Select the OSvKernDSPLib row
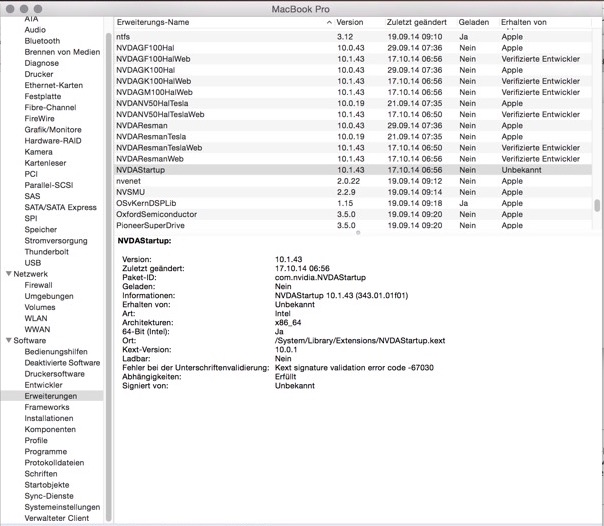The width and height of the screenshot is (604, 526). pos(353,203)
